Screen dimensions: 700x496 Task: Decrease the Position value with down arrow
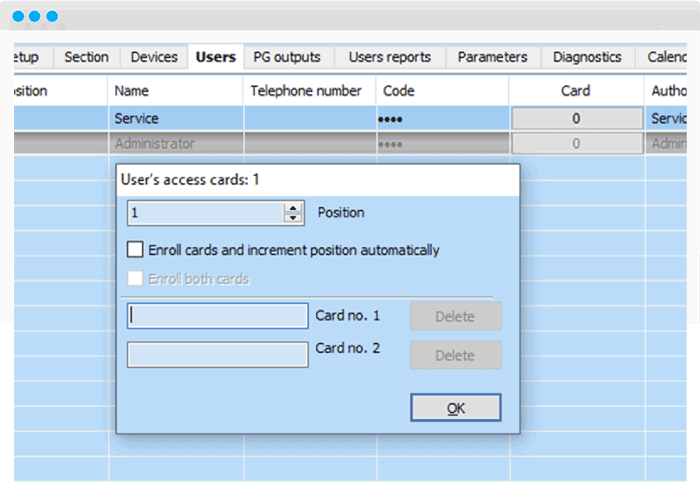point(293,218)
